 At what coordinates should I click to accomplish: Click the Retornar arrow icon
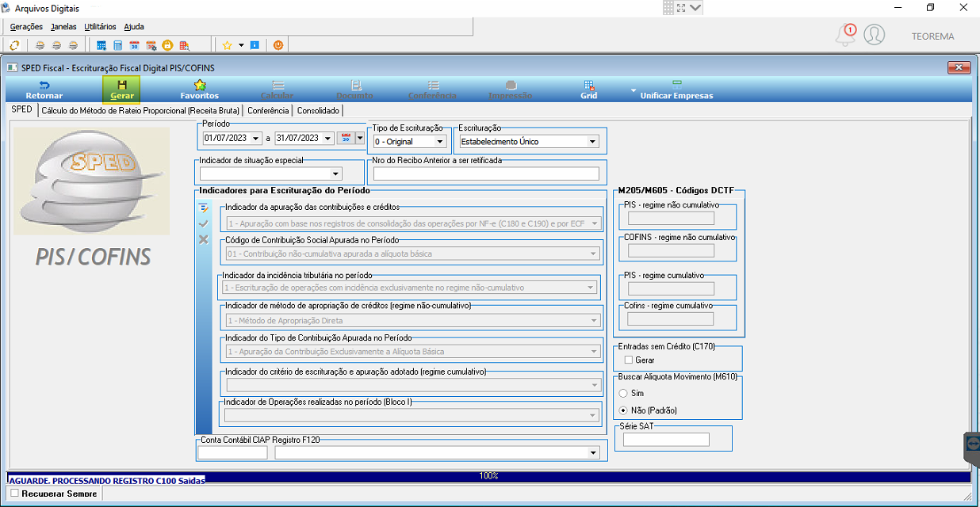click(44, 85)
